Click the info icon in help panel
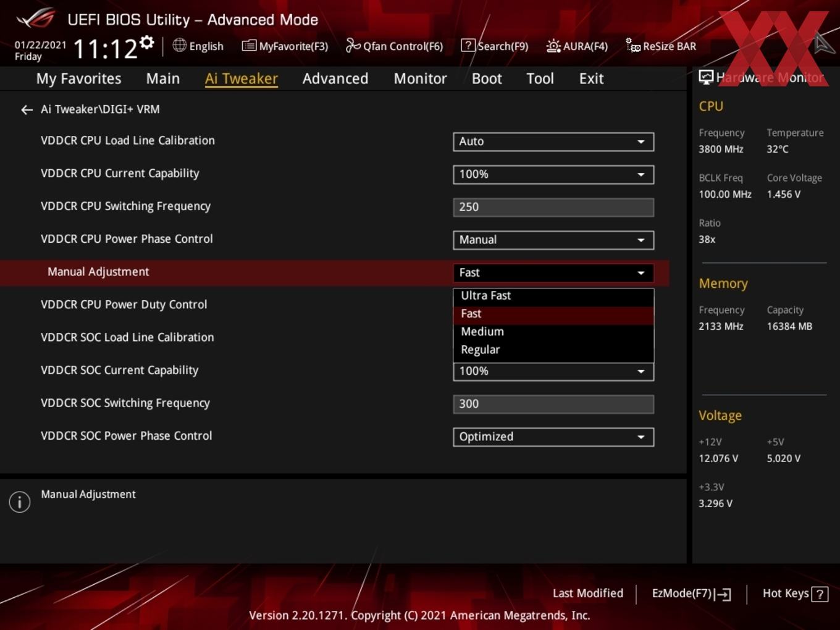The width and height of the screenshot is (840, 630). pyautogui.click(x=20, y=502)
